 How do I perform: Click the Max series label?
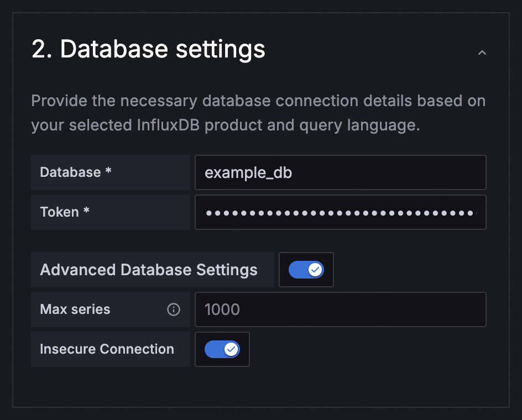[75, 309]
